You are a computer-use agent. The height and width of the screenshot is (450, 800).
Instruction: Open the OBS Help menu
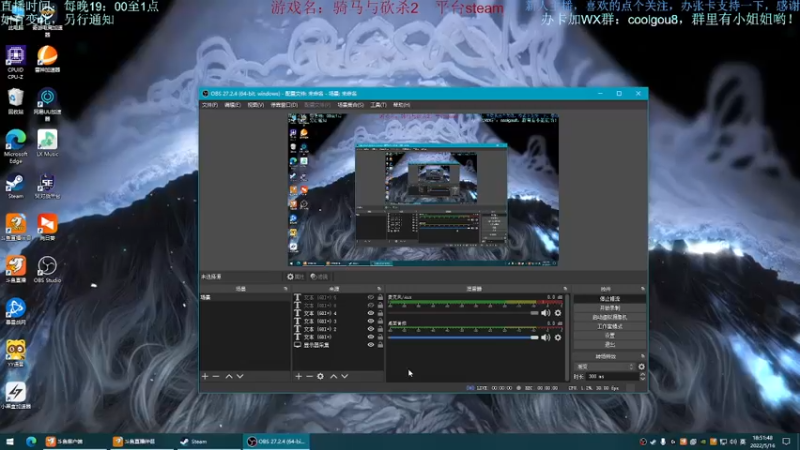pos(402,105)
